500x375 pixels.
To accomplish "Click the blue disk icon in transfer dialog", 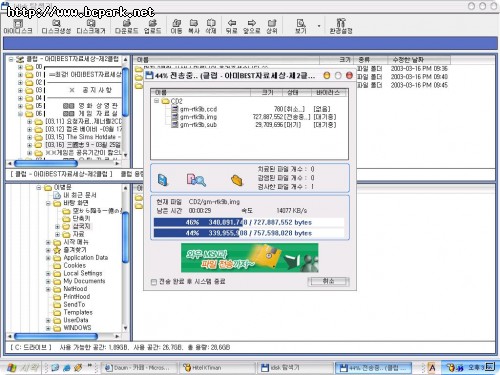I will coord(163,180).
